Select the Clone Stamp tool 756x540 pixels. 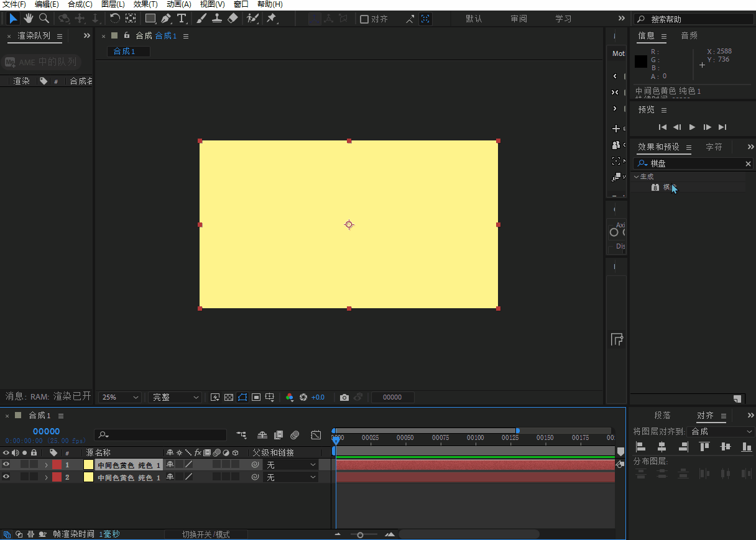[217, 19]
